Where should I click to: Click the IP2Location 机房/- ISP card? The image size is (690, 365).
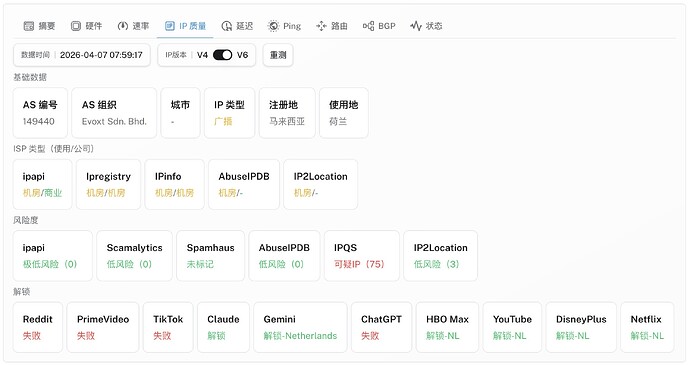pos(320,184)
